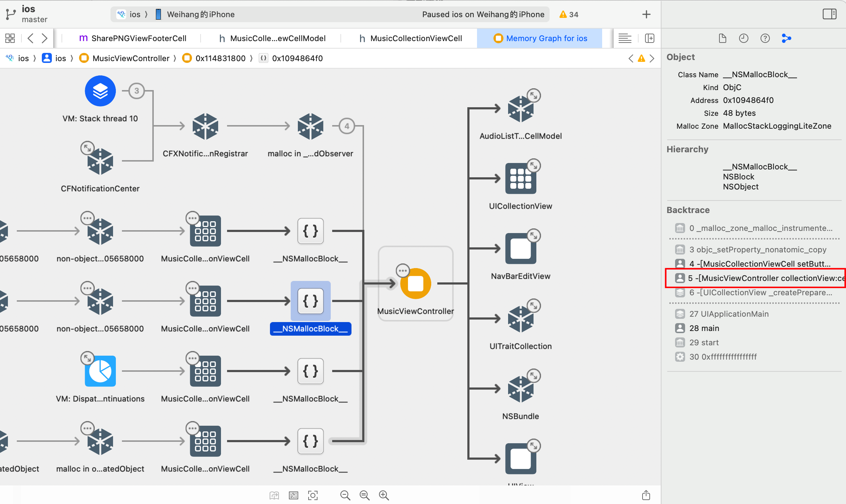
Task: Toggle the inspectors panel sidebar button
Action: 830,14
